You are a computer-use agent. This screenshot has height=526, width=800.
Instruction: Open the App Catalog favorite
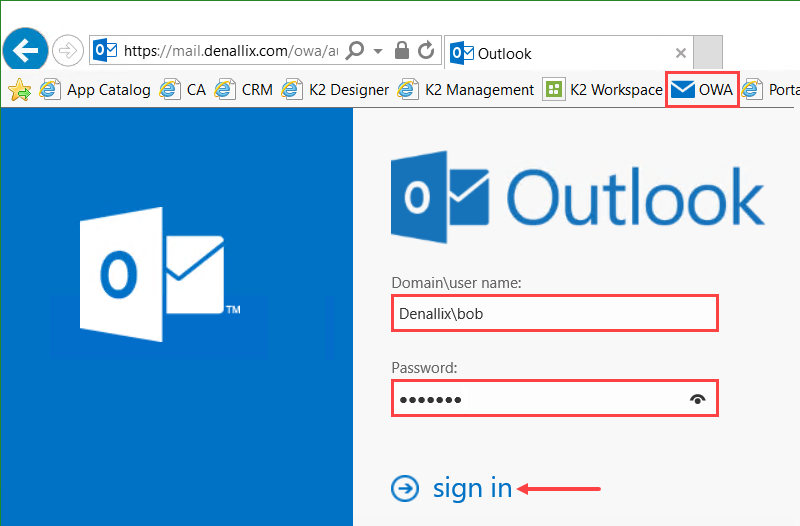(x=95, y=90)
